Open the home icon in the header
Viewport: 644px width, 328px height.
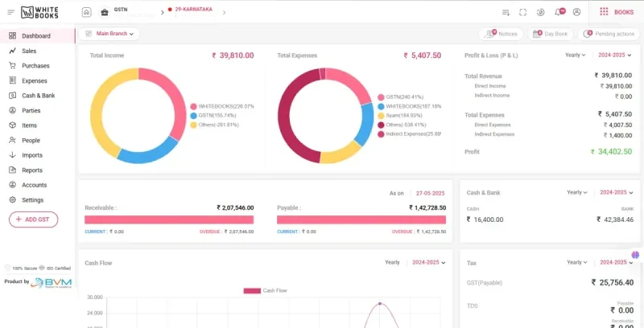pos(87,12)
